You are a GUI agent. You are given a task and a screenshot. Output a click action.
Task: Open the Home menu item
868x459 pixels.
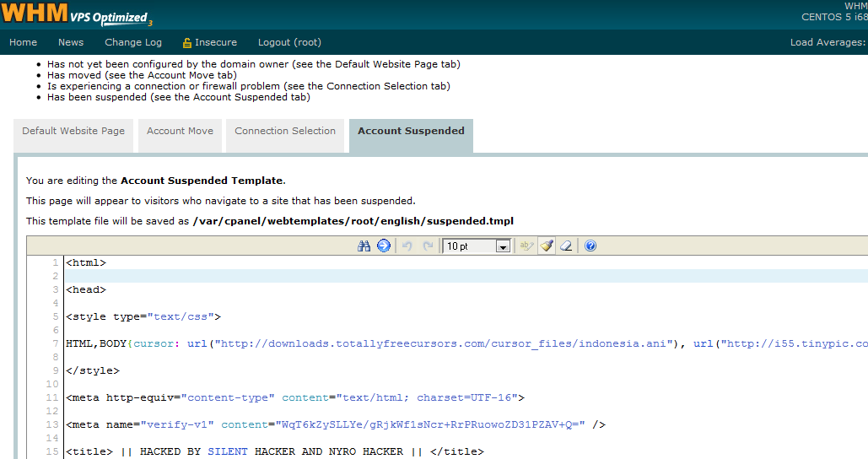(24, 42)
